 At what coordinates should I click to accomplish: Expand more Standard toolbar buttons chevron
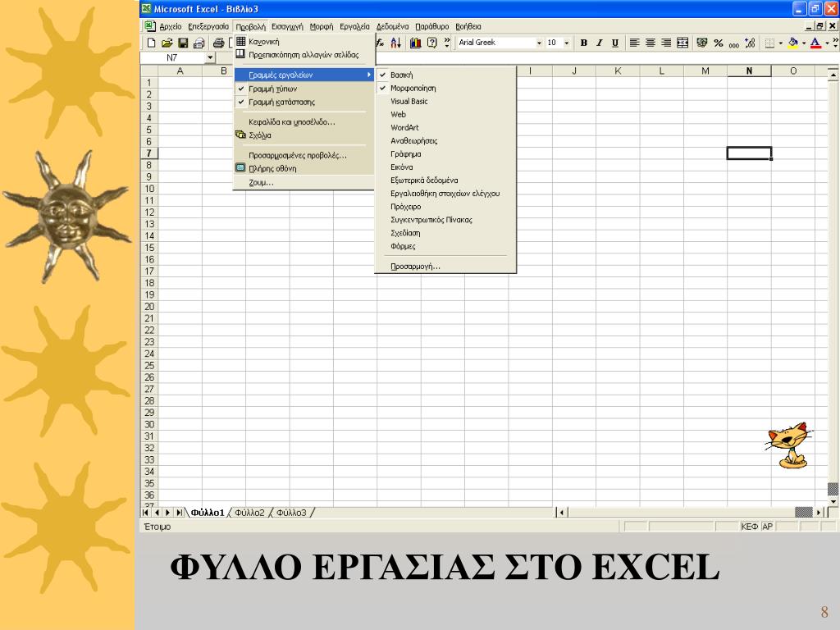(447, 42)
